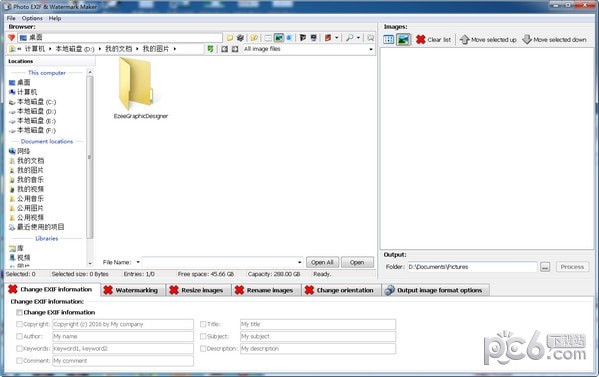
Task: Tick the Copyright checkbox
Action: point(19,324)
